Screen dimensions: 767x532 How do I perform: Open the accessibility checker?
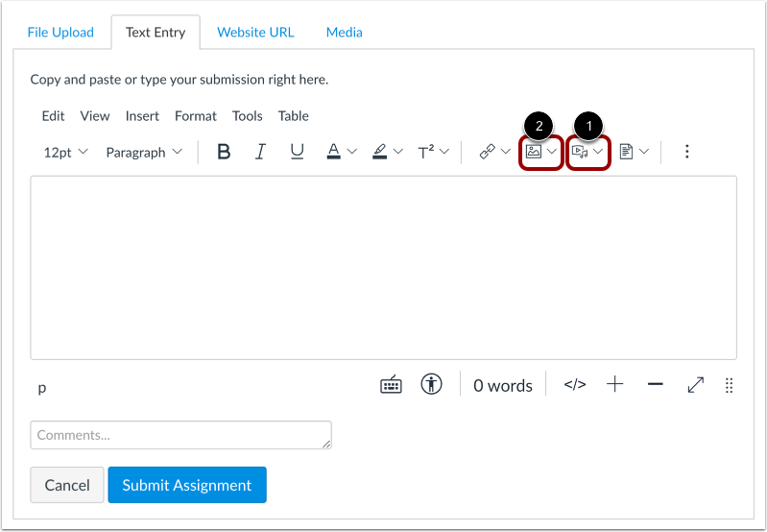click(x=431, y=384)
